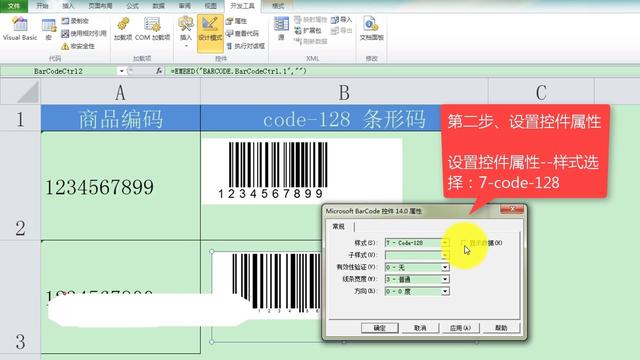Image resolution: width=640 pixels, height=360 pixels.
Task: Click the Name Box showing BarCodeCtrl2
Action: 59,71
